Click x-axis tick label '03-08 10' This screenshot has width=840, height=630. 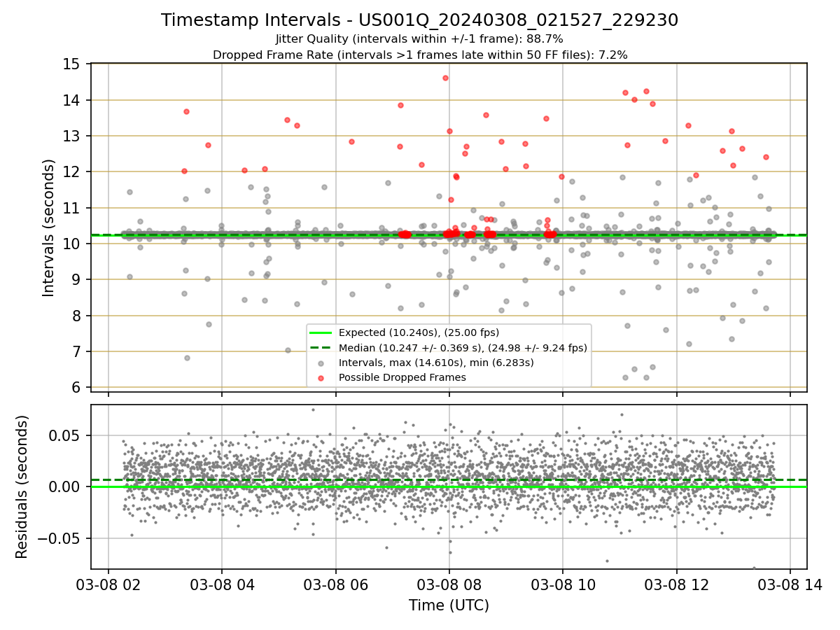(x=563, y=584)
